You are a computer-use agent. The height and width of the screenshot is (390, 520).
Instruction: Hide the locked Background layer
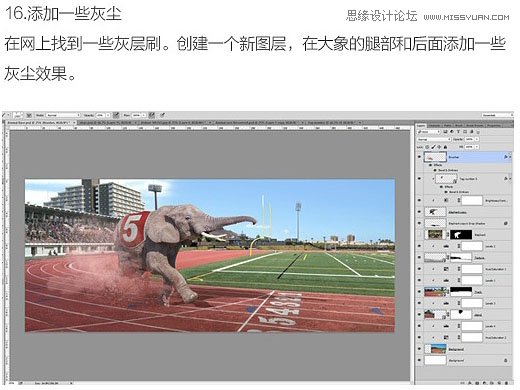(x=419, y=360)
